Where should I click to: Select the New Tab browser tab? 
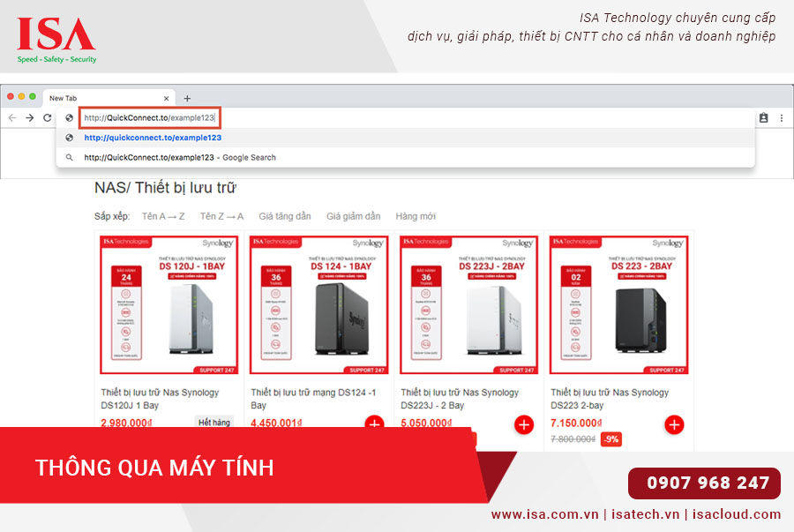point(109,98)
